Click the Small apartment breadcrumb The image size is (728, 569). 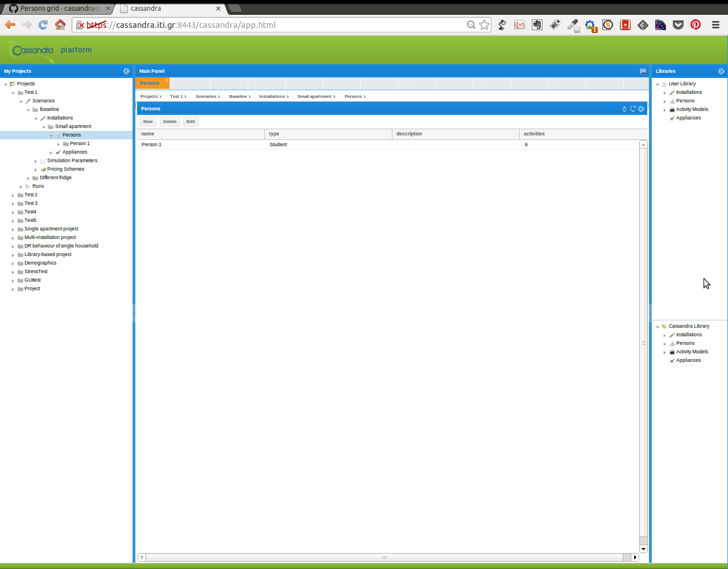[315, 96]
